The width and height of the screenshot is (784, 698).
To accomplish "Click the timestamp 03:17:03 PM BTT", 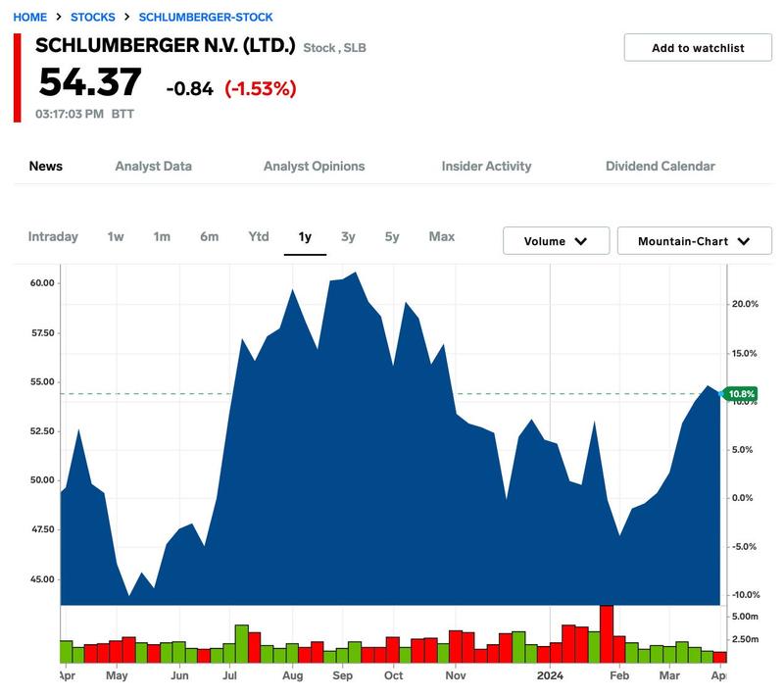I will 84,114.
